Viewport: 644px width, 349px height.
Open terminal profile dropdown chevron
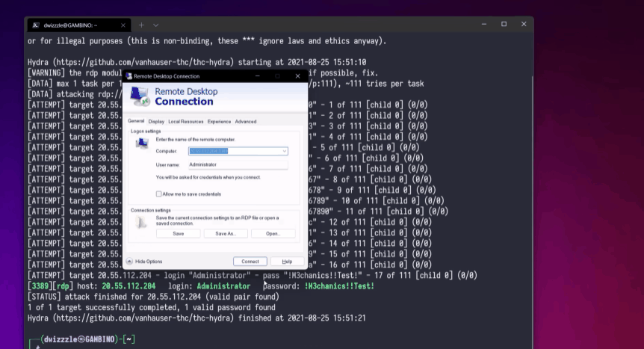(x=155, y=25)
